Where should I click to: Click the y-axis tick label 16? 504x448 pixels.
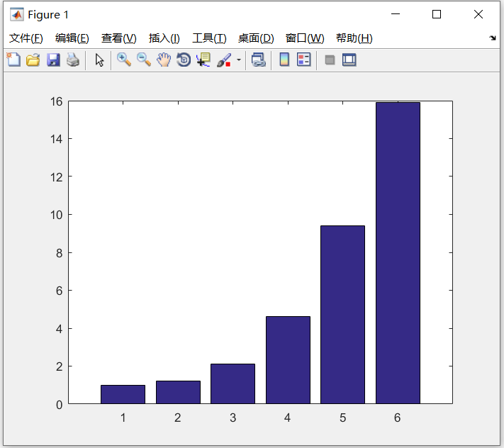pos(56,101)
